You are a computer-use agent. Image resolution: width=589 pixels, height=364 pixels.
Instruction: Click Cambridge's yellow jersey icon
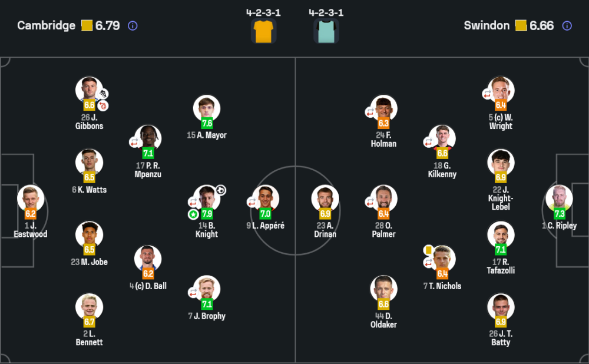(263, 31)
